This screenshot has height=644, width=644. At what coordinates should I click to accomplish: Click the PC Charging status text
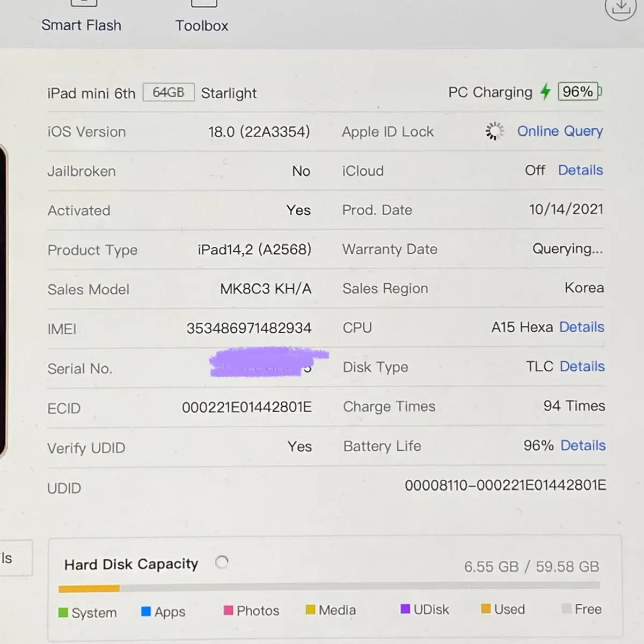click(x=491, y=92)
